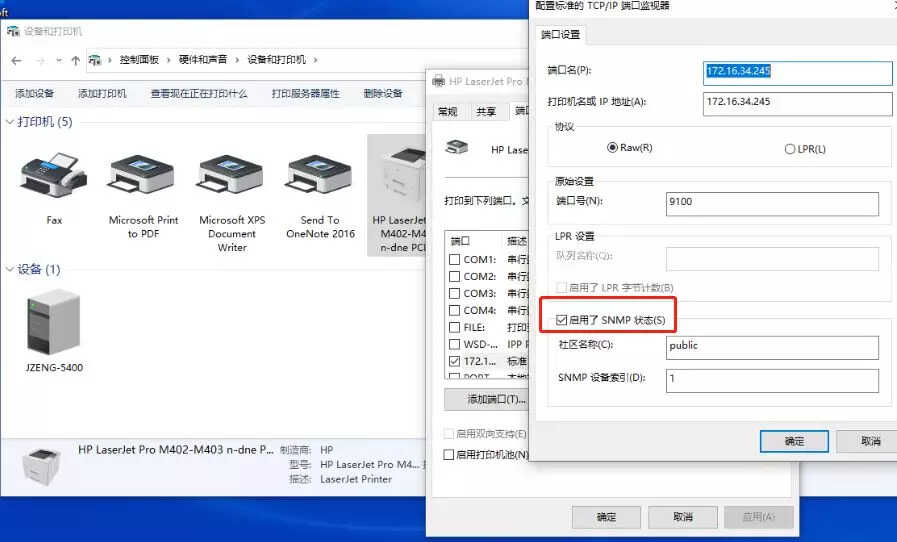Select the Raw(R) protocol radio button
This screenshot has width=897, height=542.
(x=614, y=148)
